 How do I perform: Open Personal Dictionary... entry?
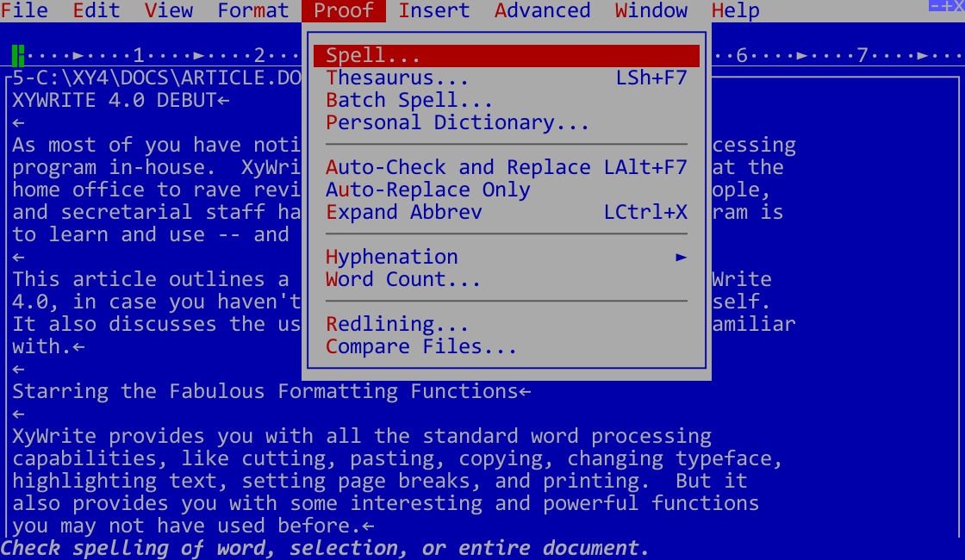coord(507,122)
